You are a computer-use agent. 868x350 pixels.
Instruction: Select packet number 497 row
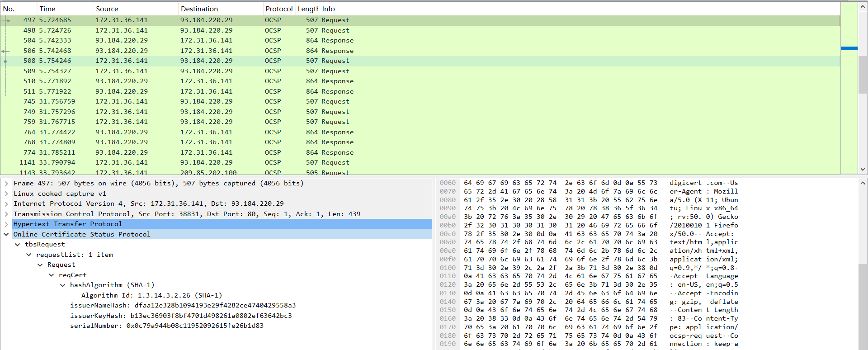(x=420, y=20)
